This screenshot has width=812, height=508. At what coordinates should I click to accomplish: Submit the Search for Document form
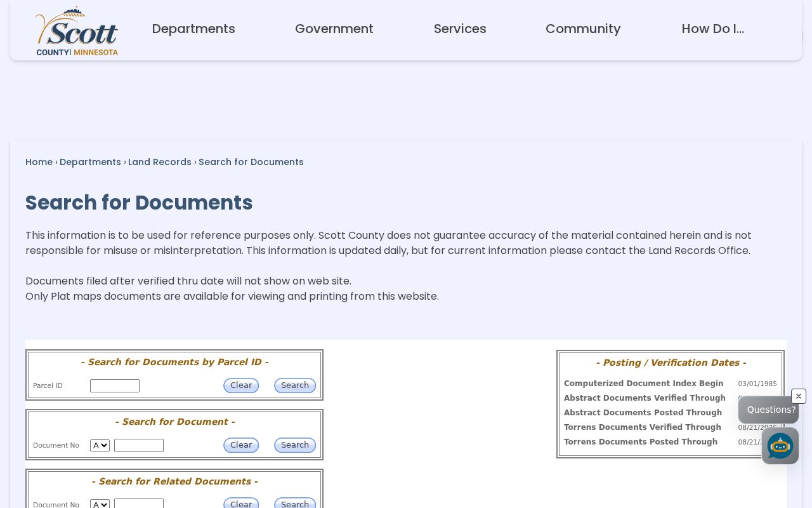295,445
